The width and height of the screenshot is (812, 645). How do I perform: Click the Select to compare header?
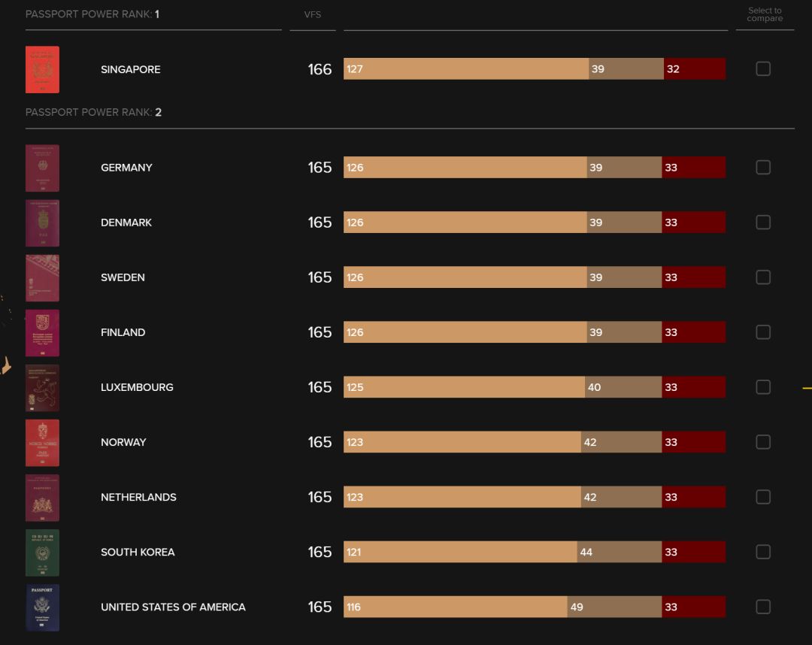(765, 14)
